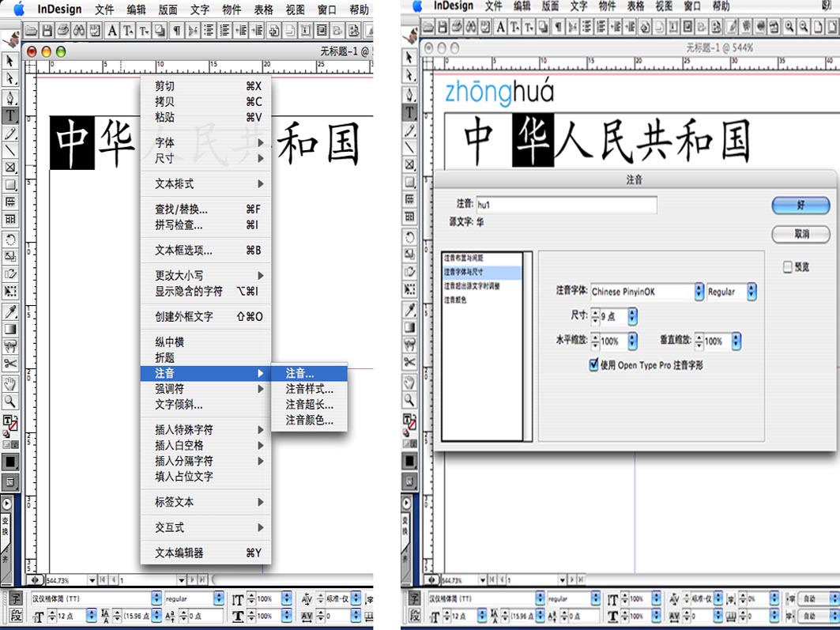840x630 pixels.
Task: Open the Regular font style dropdown in dialog
Action: (751, 292)
